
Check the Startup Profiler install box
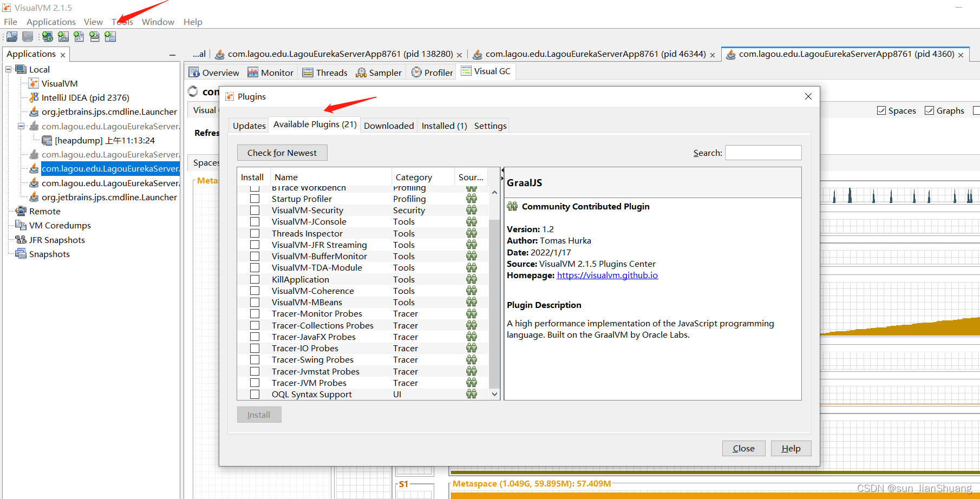254,199
